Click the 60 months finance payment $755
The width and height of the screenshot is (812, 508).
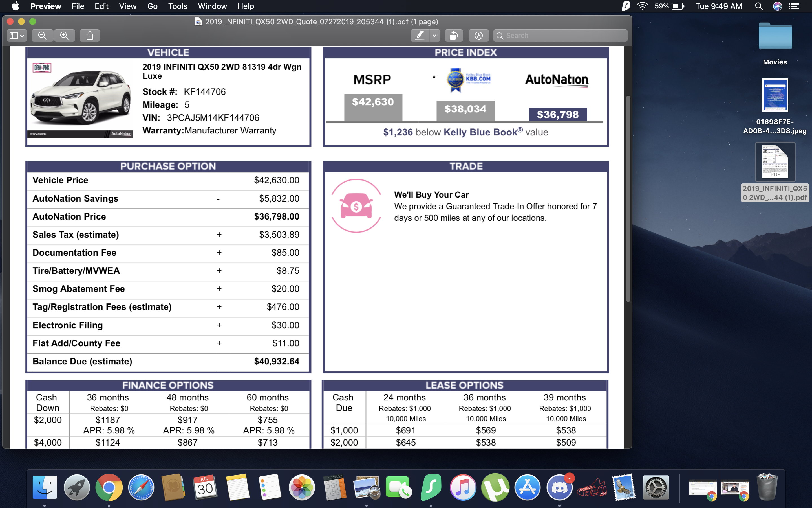(x=268, y=420)
